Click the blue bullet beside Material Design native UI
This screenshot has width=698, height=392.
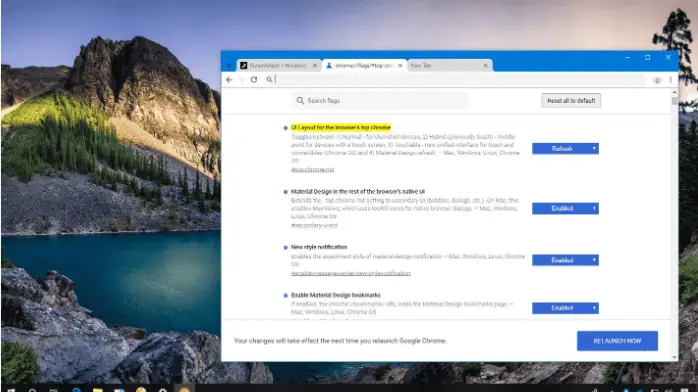click(x=285, y=192)
